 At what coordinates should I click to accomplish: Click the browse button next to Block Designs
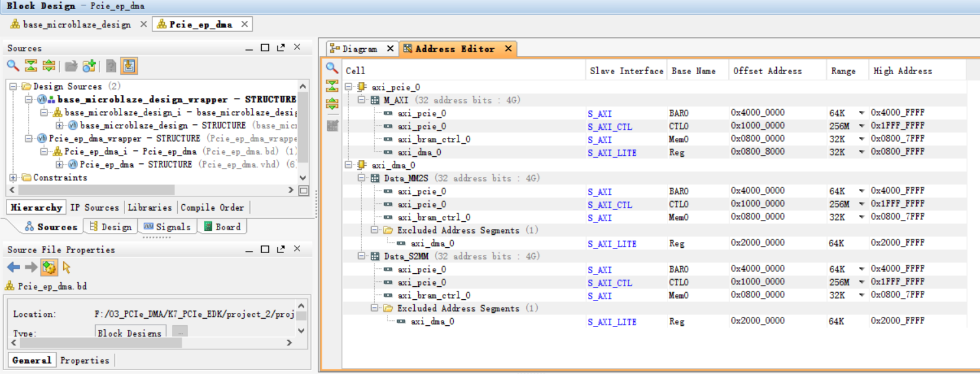pyautogui.click(x=180, y=332)
